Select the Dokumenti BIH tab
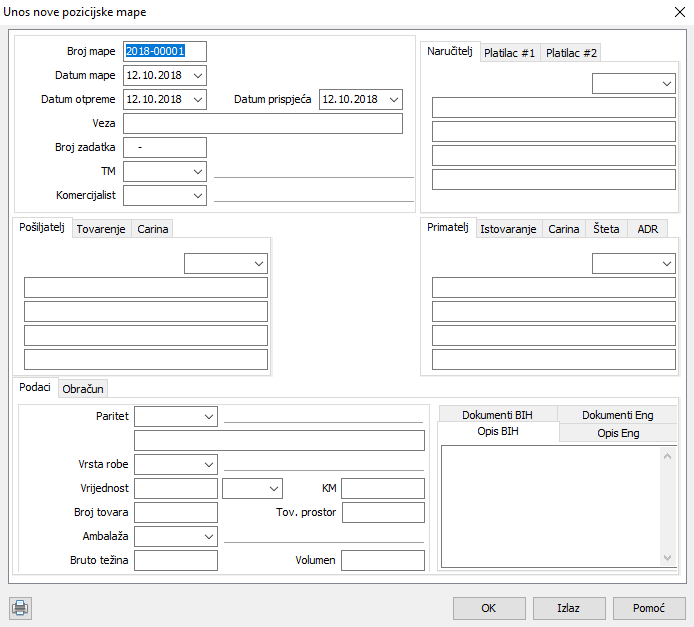Viewport: 694px width, 627px height. (497, 415)
